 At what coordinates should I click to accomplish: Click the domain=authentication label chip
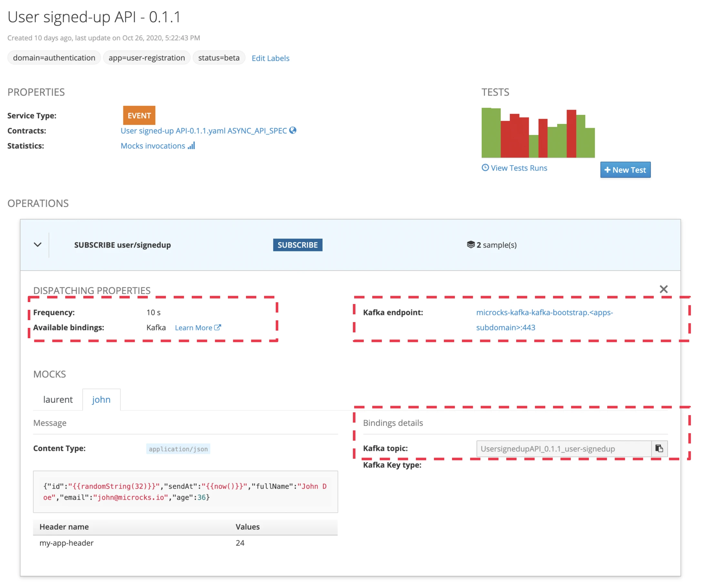[x=54, y=58]
